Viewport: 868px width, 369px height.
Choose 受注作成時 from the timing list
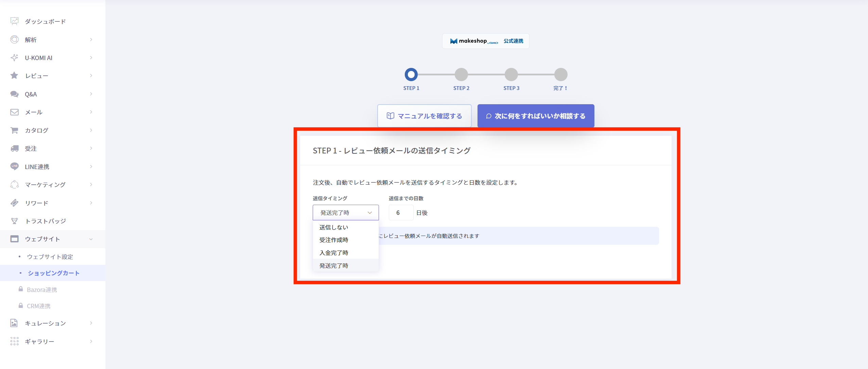pyautogui.click(x=334, y=240)
